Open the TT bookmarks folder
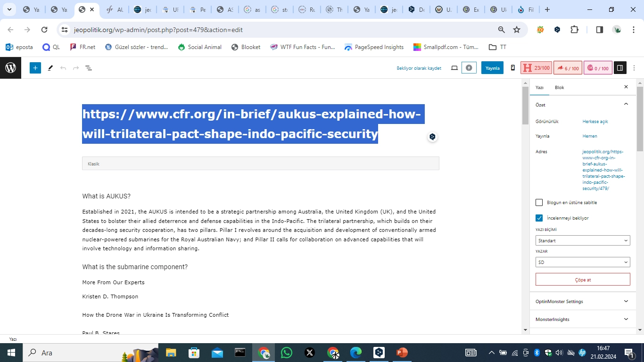The width and height of the screenshot is (644, 362). [x=498, y=47]
